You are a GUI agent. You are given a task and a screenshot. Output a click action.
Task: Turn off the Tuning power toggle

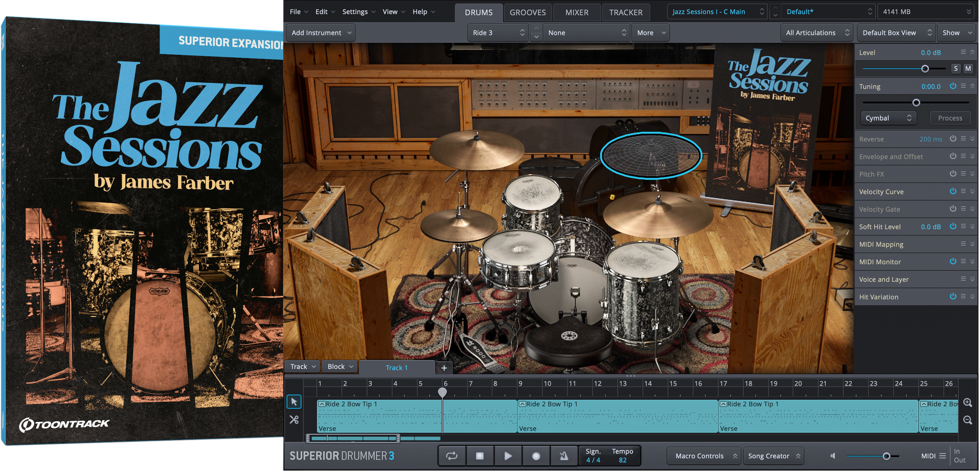point(953,86)
